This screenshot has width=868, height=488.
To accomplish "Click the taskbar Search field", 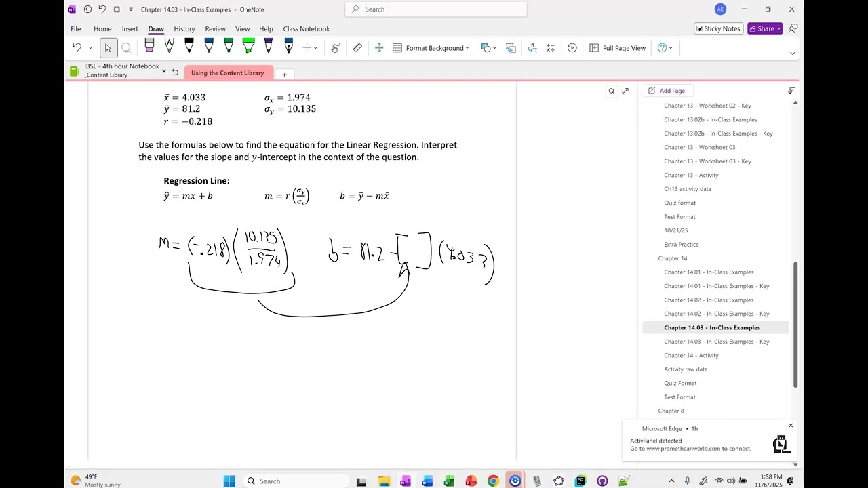I will pyautogui.click(x=295, y=481).
